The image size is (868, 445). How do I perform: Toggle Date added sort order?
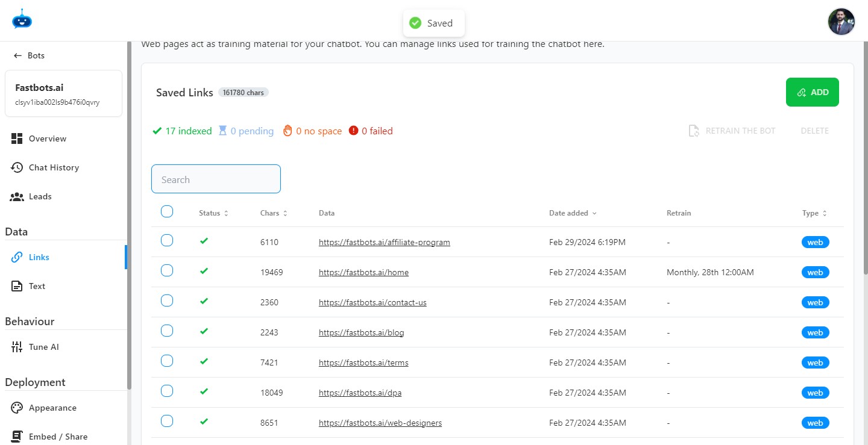tap(573, 213)
